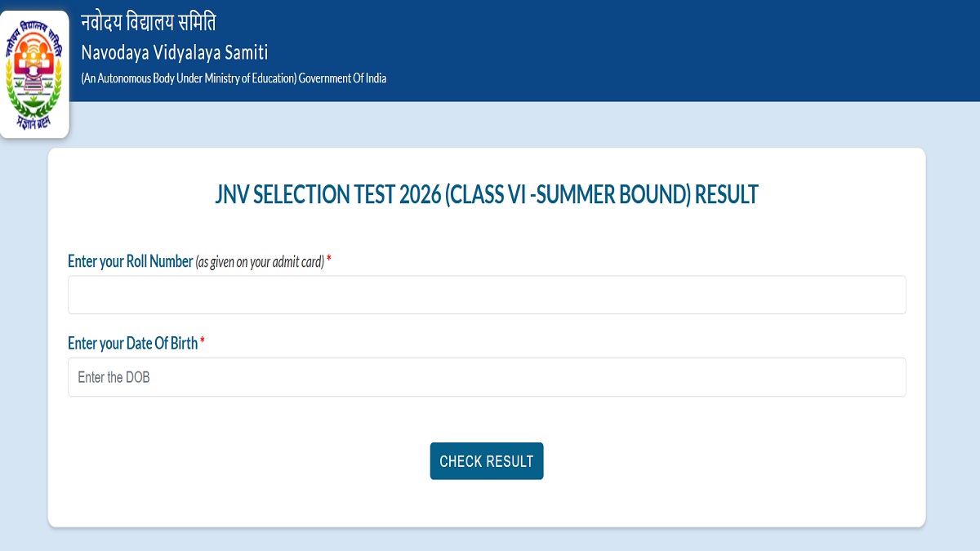
Task: Click the dark blue header banner
Action: pyautogui.click(x=653, y=49)
